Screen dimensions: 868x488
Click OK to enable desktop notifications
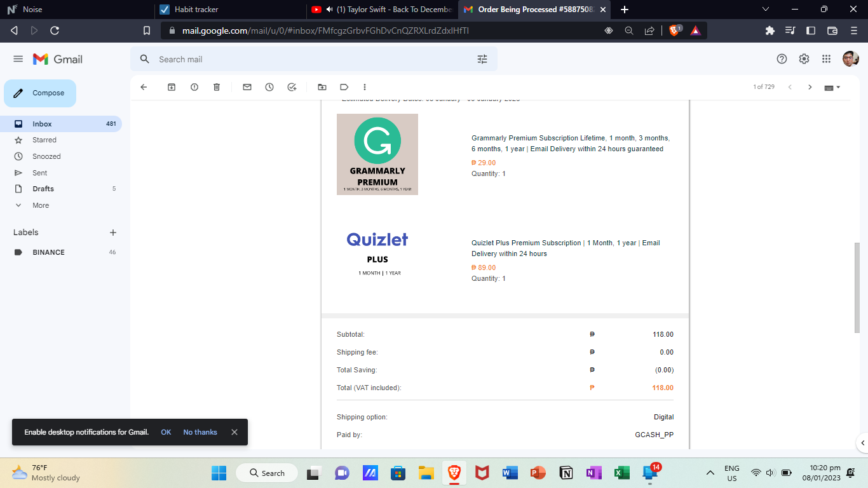pos(166,432)
